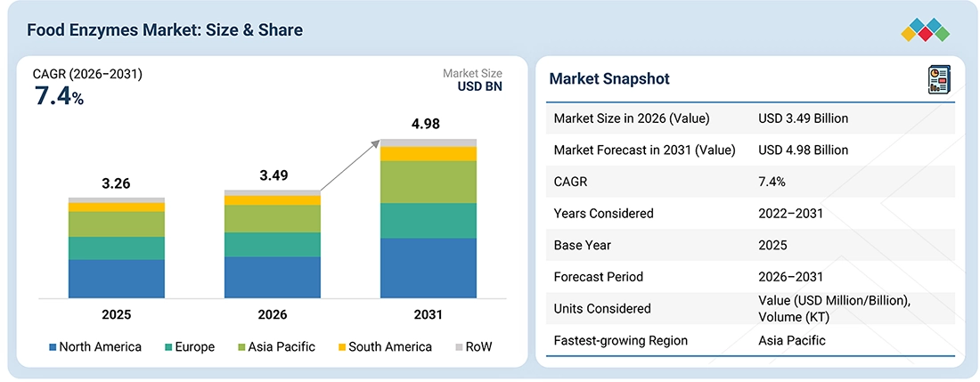The width and height of the screenshot is (980, 382).
Task: Click the 'Base Year' value 2025
Action: (x=772, y=245)
